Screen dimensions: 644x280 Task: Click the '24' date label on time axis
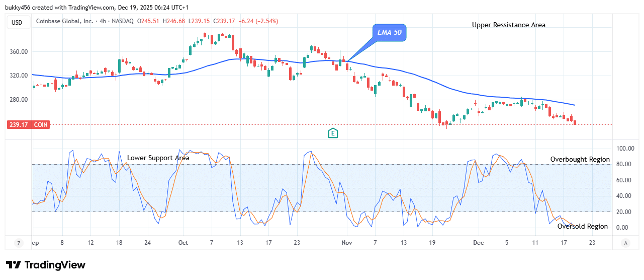click(x=147, y=243)
